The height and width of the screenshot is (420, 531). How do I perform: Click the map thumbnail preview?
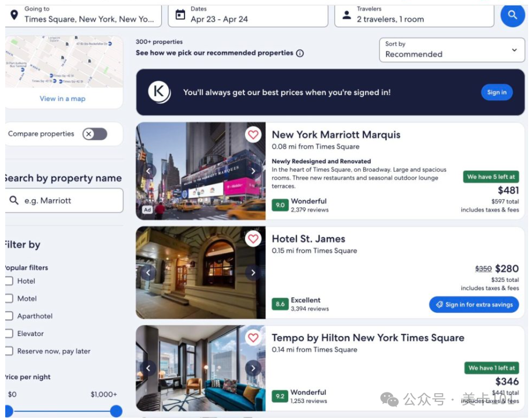pyautogui.click(x=64, y=62)
